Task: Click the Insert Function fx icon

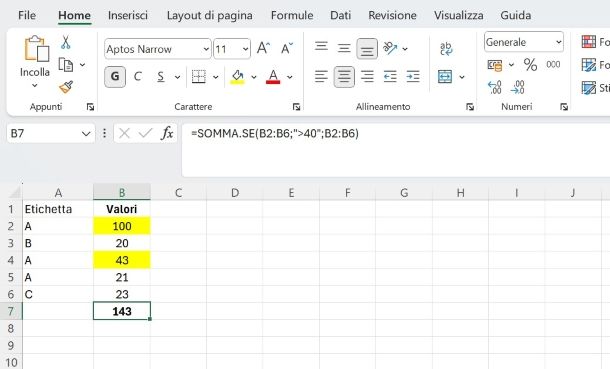Action: pos(167,133)
